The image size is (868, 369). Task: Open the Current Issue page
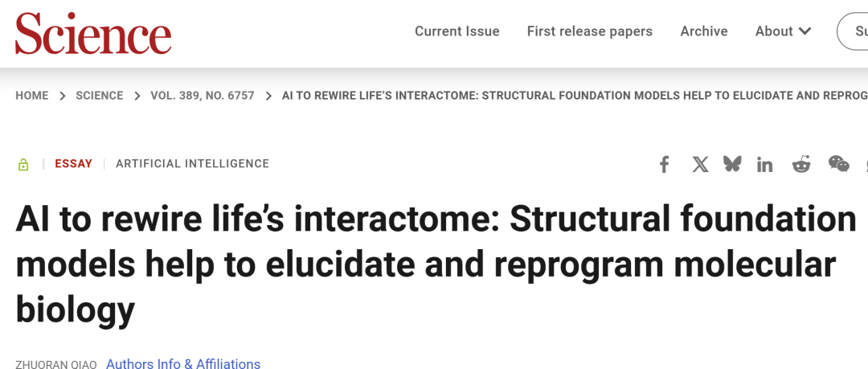tap(457, 31)
